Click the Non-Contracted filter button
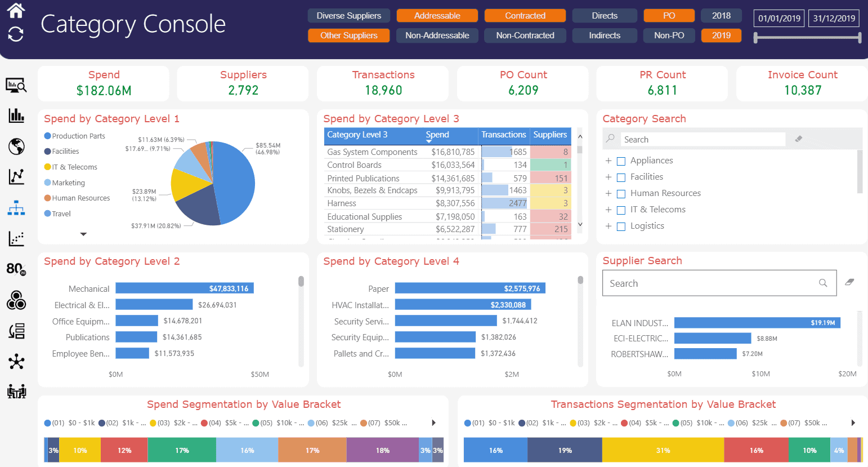The image size is (868, 467). (525, 35)
